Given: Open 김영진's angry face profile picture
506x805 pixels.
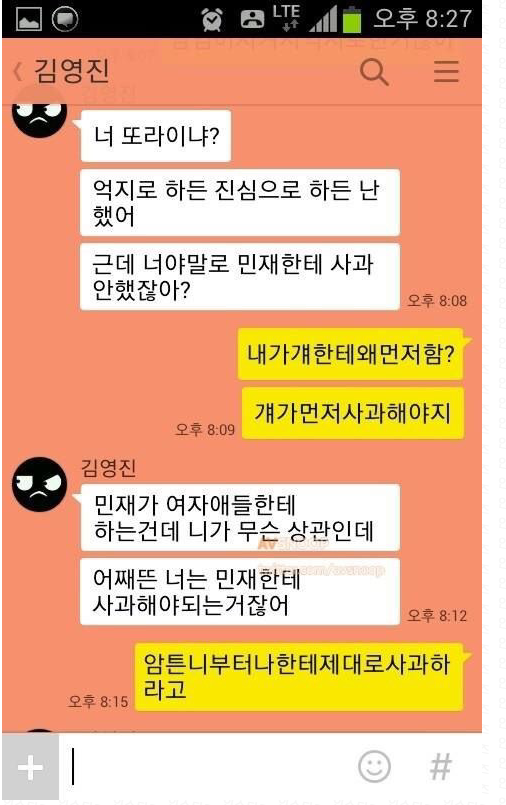Looking at the screenshot, I should click(40, 484).
